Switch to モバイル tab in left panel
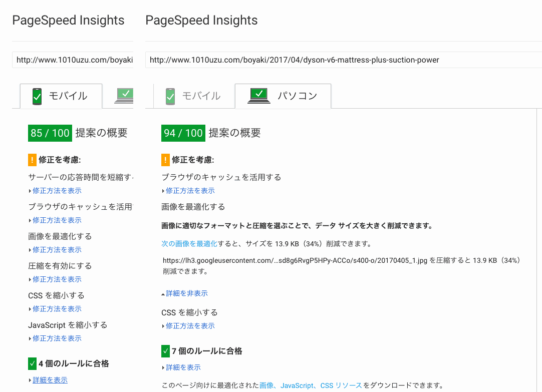 pos(61,96)
